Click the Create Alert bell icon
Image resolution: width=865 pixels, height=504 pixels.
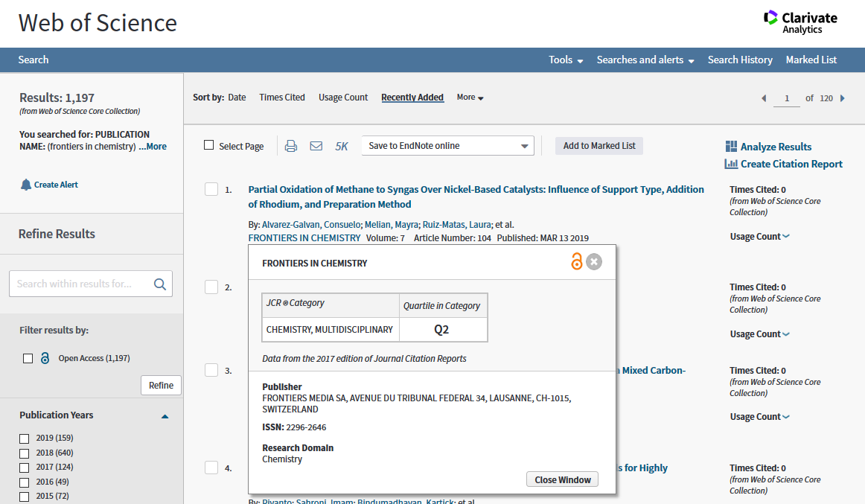pyautogui.click(x=26, y=185)
